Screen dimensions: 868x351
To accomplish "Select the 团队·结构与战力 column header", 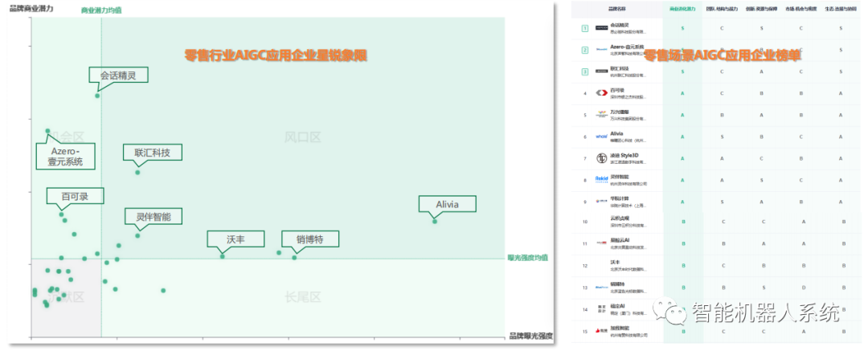I will click(721, 10).
